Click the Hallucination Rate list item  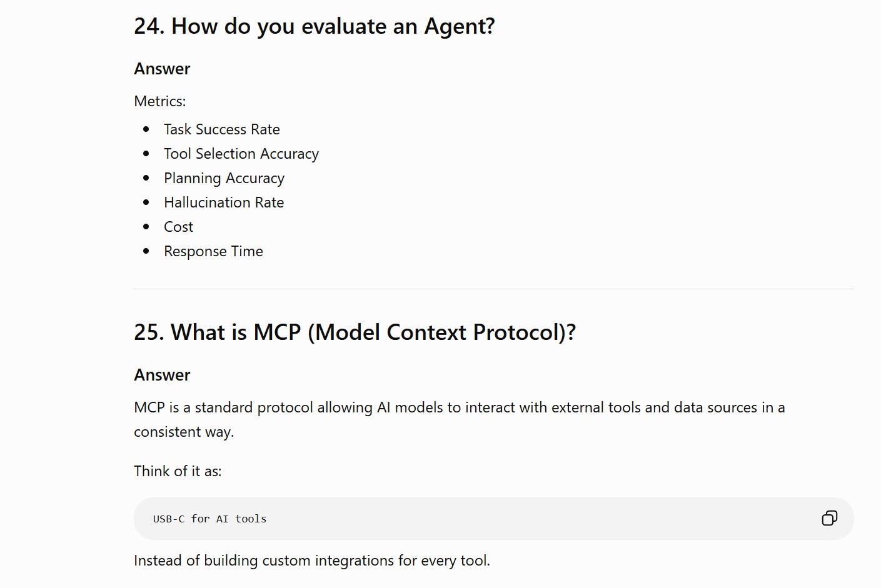[x=224, y=202]
